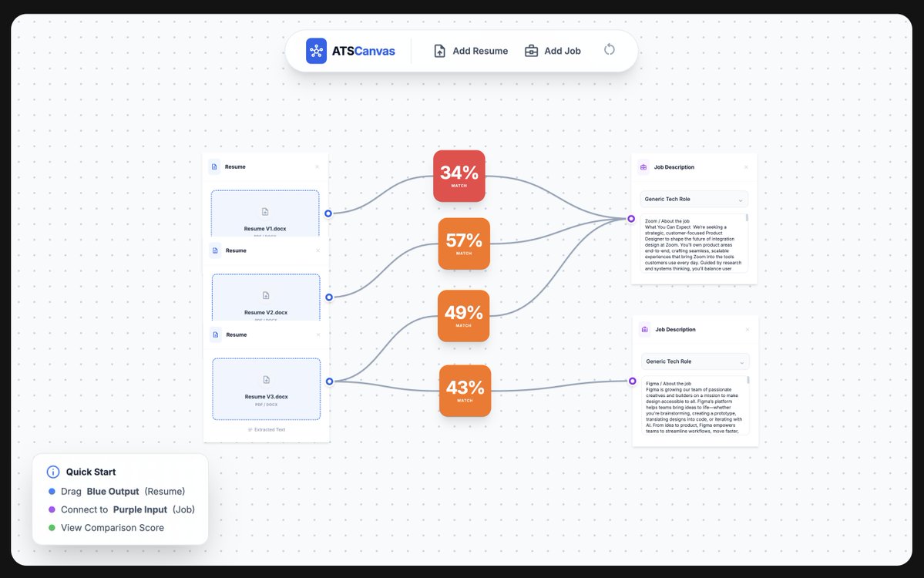Close the Resume V1 node

pyautogui.click(x=318, y=166)
